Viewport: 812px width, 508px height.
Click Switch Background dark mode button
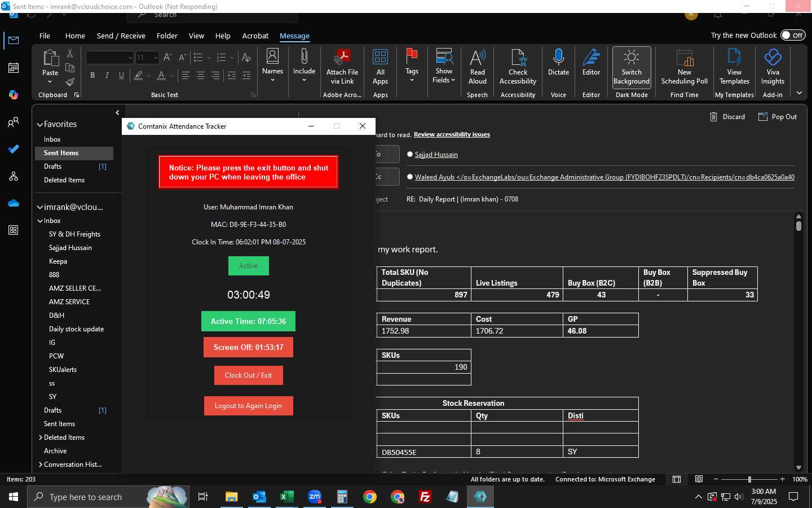[632, 67]
